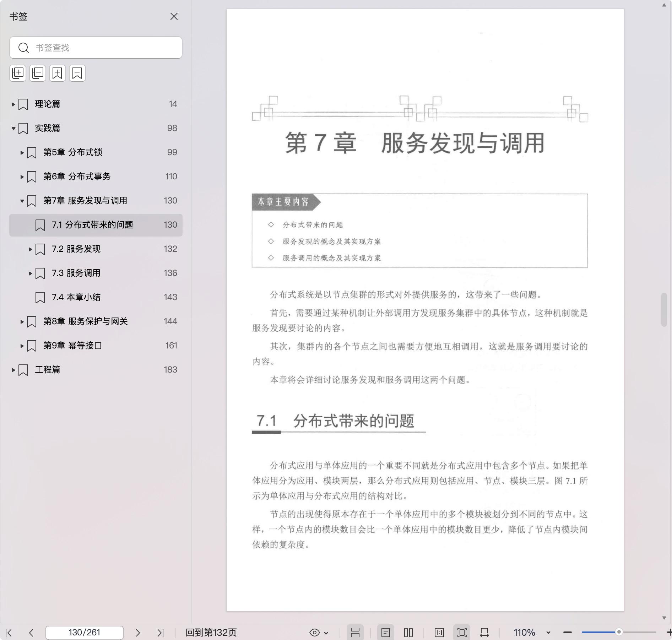Screen dimensions: 672x640
Task: Toggle fit-to-page display mode
Action: coord(462,633)
